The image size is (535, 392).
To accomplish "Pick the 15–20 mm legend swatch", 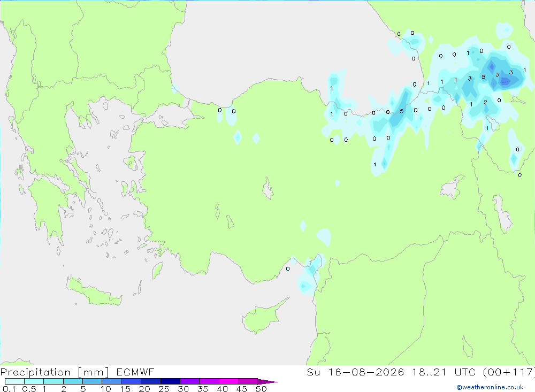I will 132,381.
